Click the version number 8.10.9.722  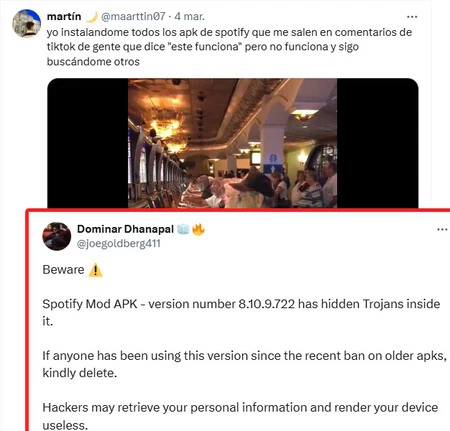click(x=267, y=304)
